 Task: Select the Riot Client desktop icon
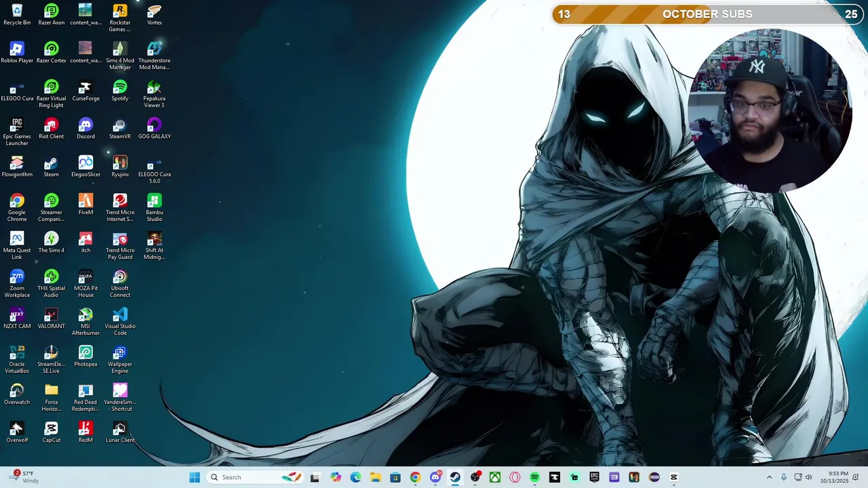tap(52, 129)
